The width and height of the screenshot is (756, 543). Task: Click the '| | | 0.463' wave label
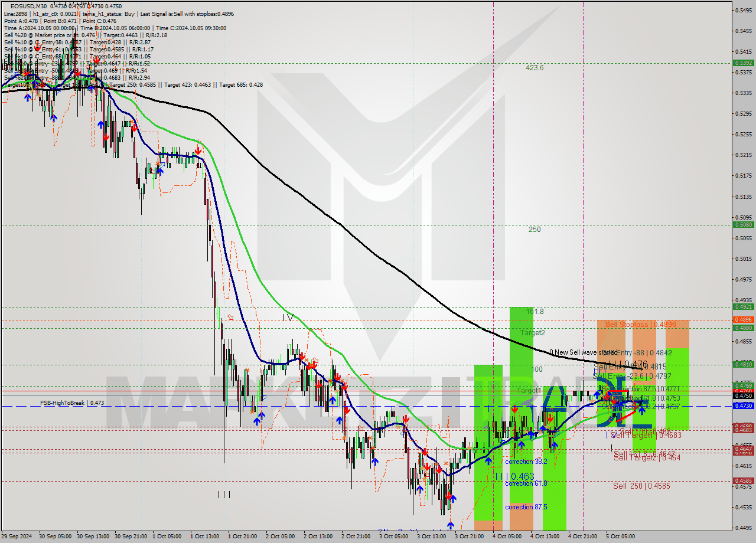point(514,476)
